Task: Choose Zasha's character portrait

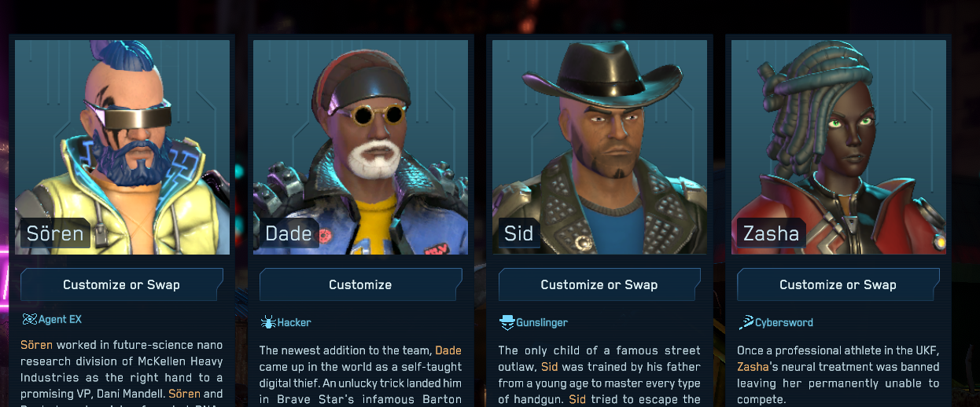Action: [838, 147]
